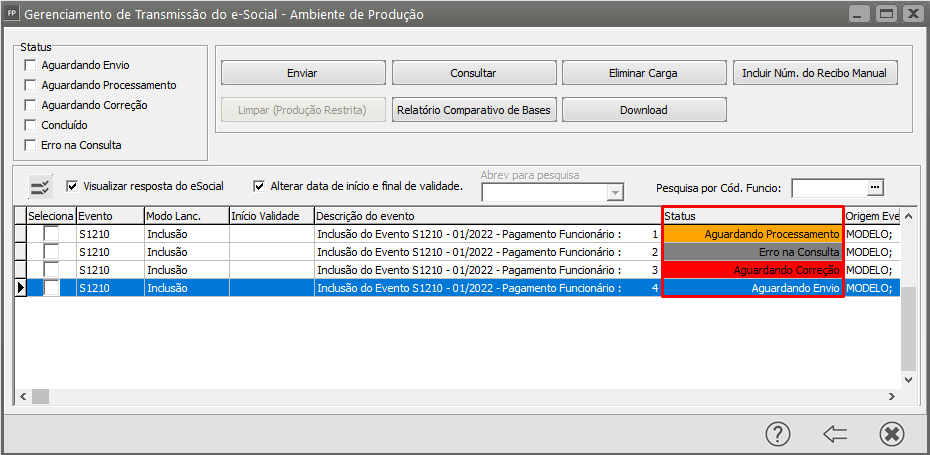Click the Download button

[644, 110]
